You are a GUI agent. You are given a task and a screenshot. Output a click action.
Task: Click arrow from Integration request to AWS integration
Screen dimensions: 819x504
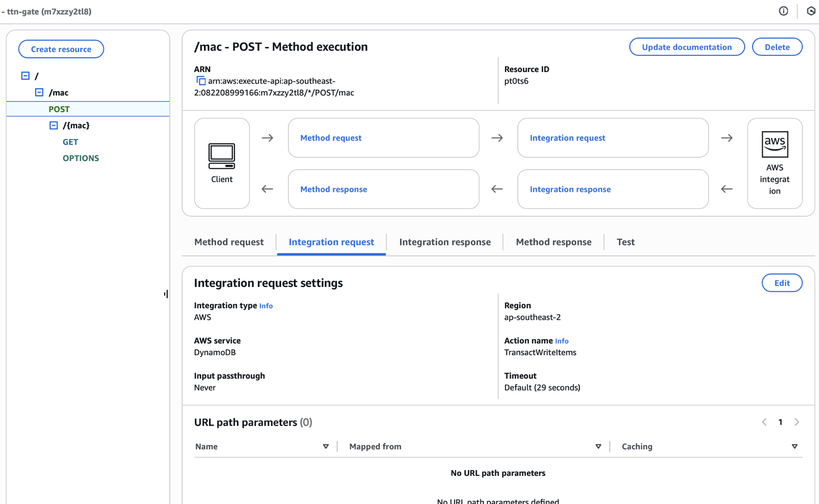pos(727,138)
